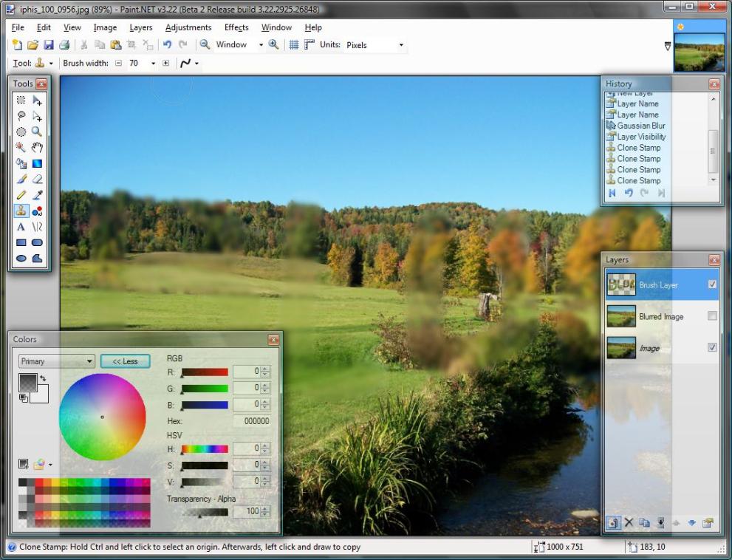Click the Pan hand tool
Screen dimensions: 732x560
coord(37,148)
